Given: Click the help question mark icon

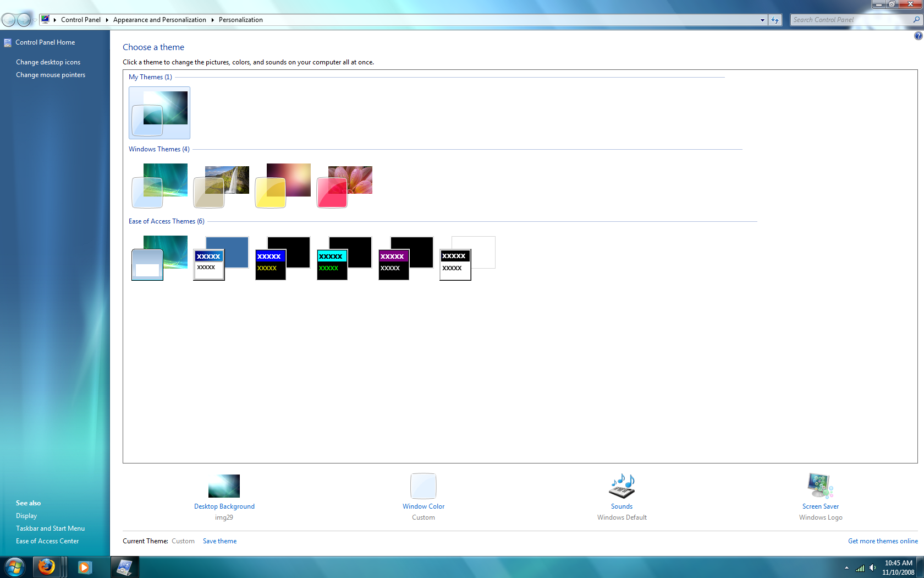Looking at the screenshot, I should tap(918, 36).
